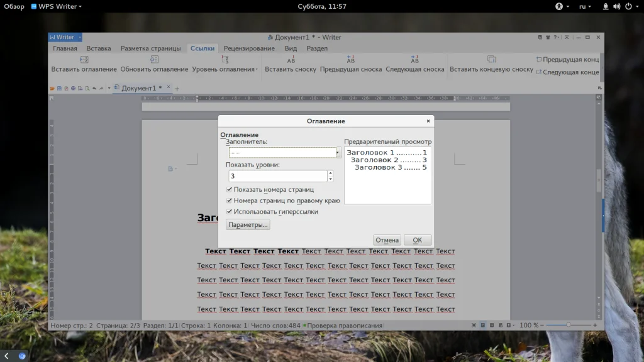Click the Insert footnote (Вставить сноску) icon
Screen dimensions: 644x362
click(x=291, y=60)
